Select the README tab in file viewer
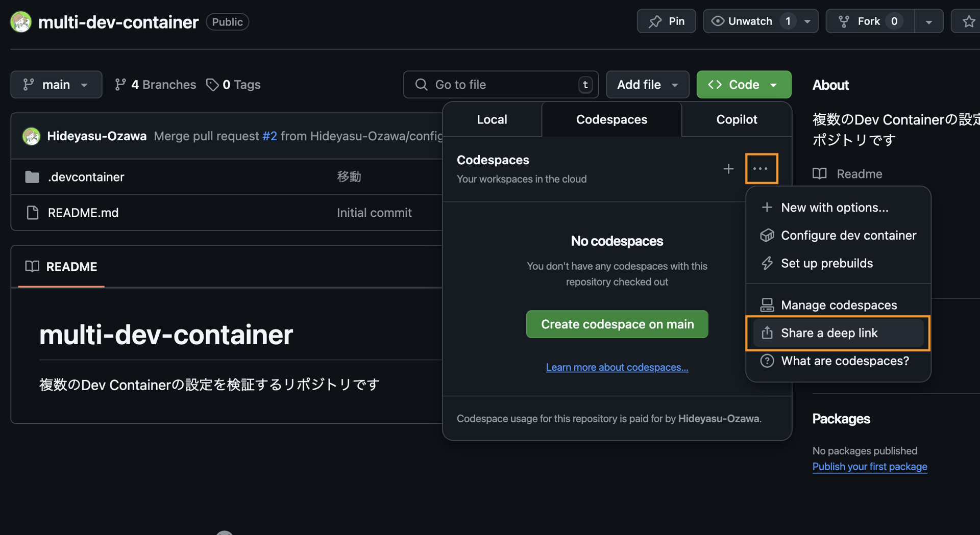Image resolution: width=980 pixels, height=535 pixels. (x=61, y=267)
